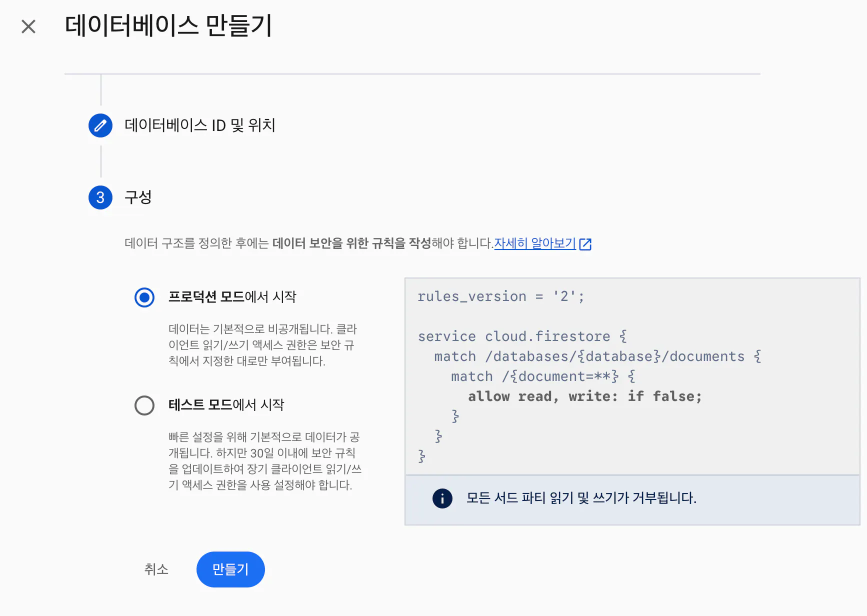
Task: Click the pencil edit step icon
Action: [100, 125]
